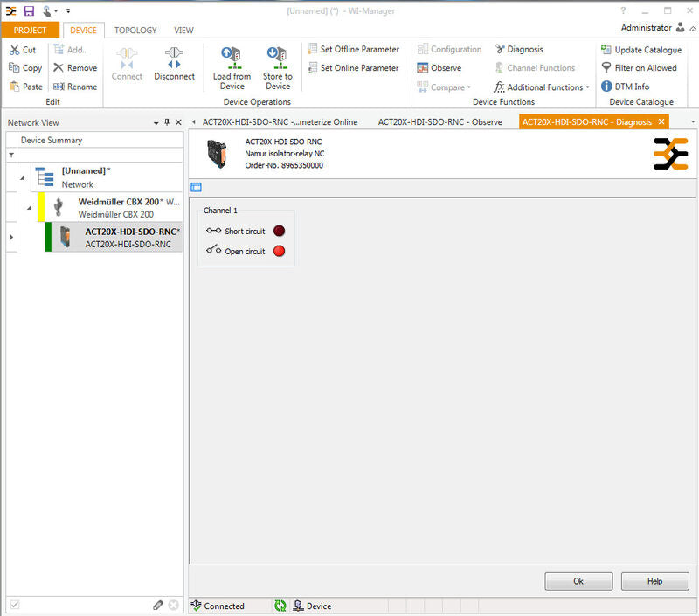Open the Diagnosis function in ribbon
The image size is (699, 616).
pyautogui.click(x=519, y=49)
